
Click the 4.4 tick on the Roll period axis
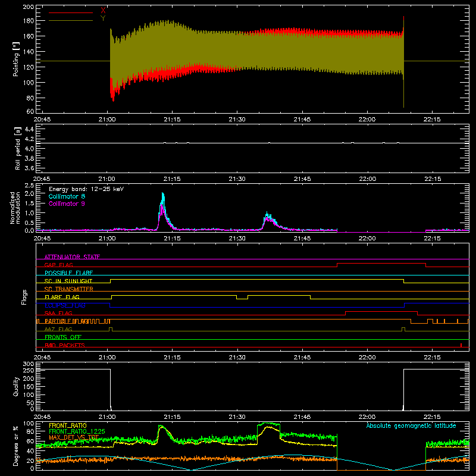29,129
